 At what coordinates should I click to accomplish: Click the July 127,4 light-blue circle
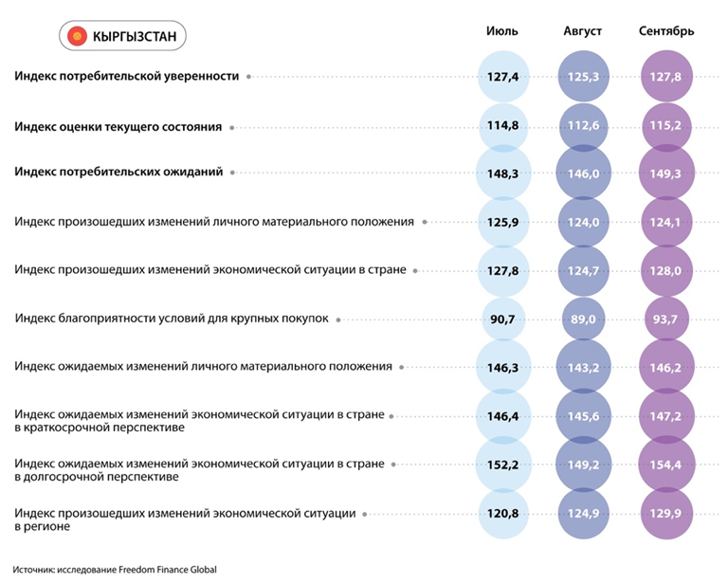pos(503,76)
